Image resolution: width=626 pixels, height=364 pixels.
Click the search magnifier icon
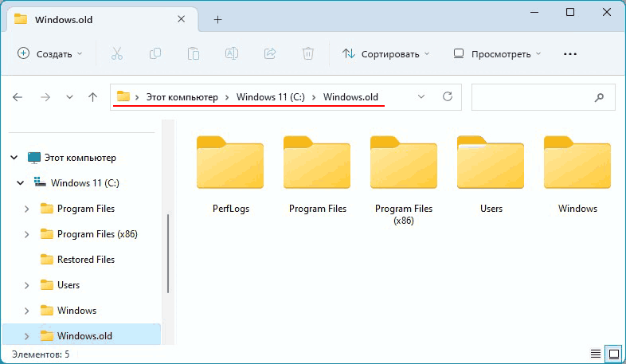[599, 97]
